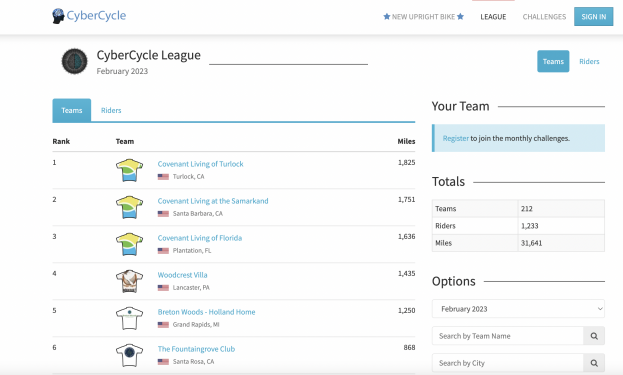Image resolution: width=623 pixels, height=375 pixels.
Task: Open the Woodcrest Villa team link
Action: 182,275
